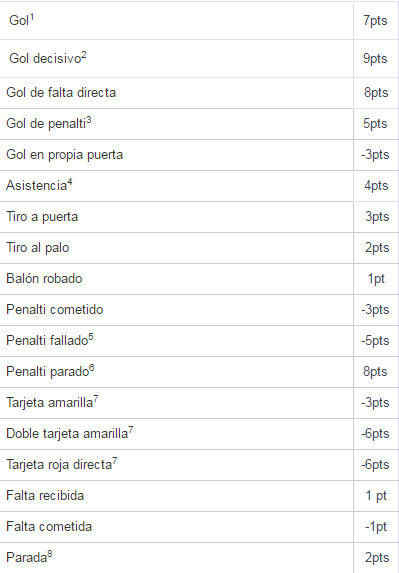Click the Falta cometida row text
Screen dimensions: 399x573
point(49,527)
